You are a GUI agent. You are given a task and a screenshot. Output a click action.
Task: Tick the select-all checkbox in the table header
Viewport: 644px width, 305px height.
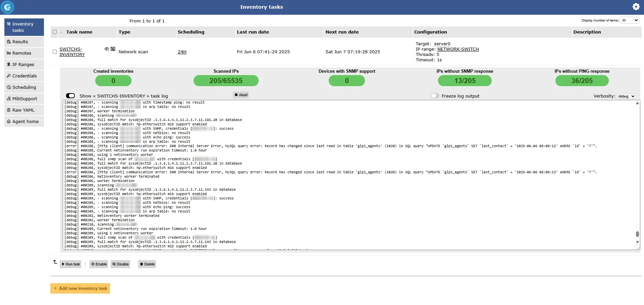pyautogui.click(x=55, y=32)
